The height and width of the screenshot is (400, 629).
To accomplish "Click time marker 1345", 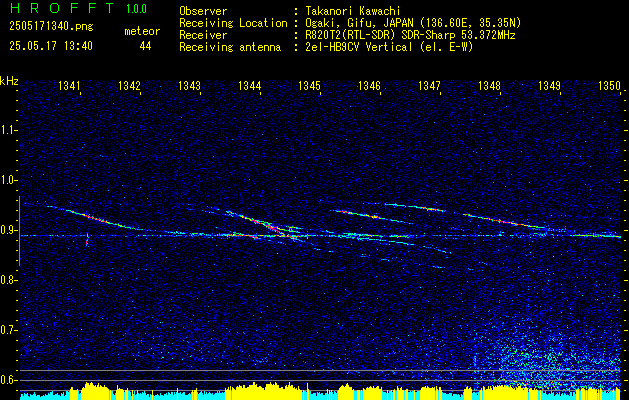I will [x=309, y=85].
